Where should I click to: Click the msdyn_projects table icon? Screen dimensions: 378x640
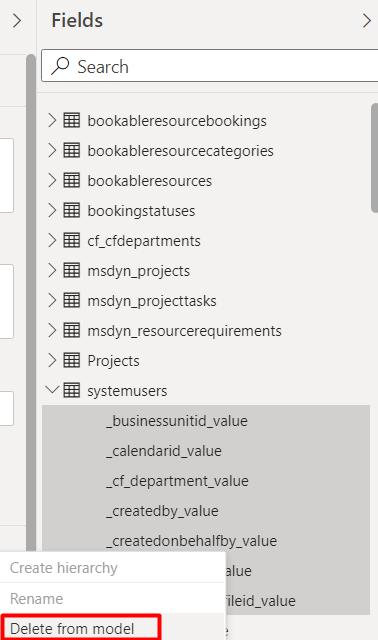[x=71, y=270]
